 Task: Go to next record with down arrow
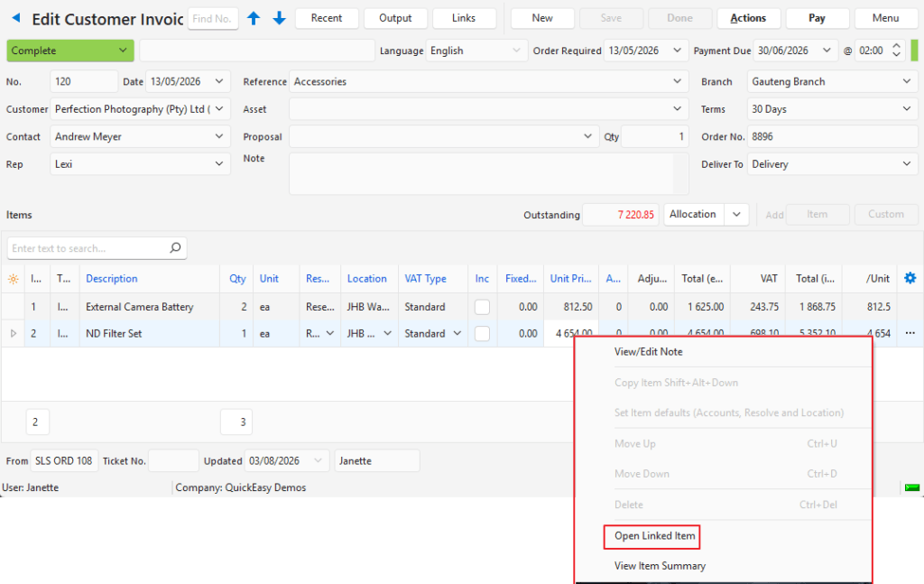point(280,18)
